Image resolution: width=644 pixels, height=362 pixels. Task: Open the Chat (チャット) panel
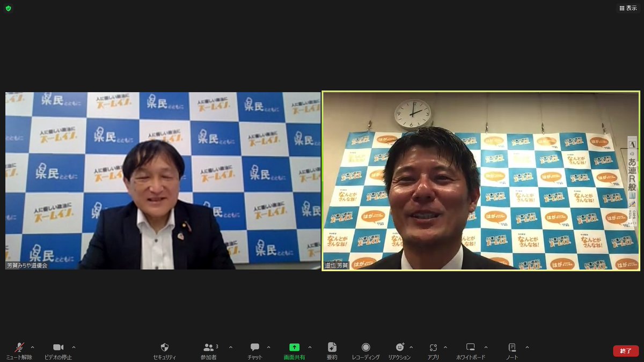click(x=255, y=351)
